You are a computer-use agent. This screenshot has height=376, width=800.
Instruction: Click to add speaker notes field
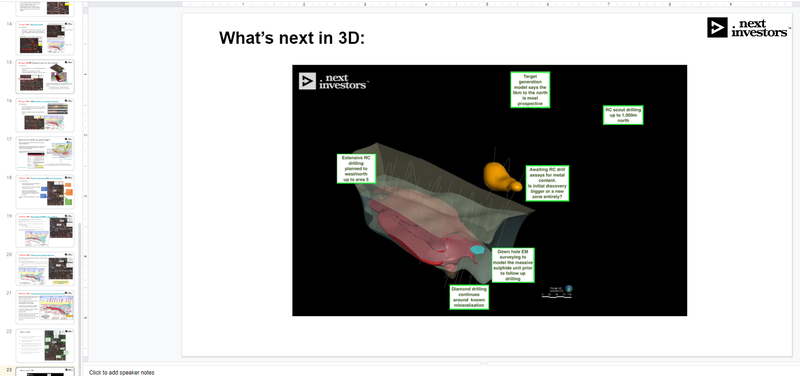(x=122, y=372)
